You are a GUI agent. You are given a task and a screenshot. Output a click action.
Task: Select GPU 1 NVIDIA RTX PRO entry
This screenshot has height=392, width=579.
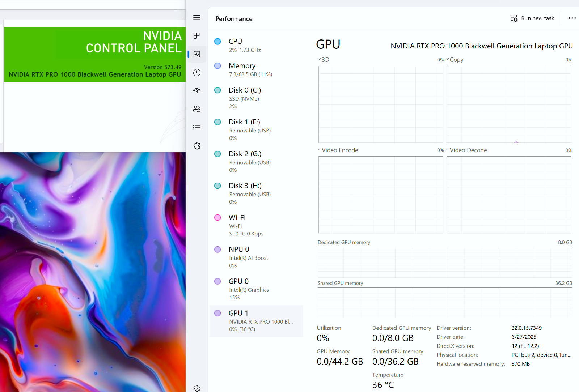point(256,321)
